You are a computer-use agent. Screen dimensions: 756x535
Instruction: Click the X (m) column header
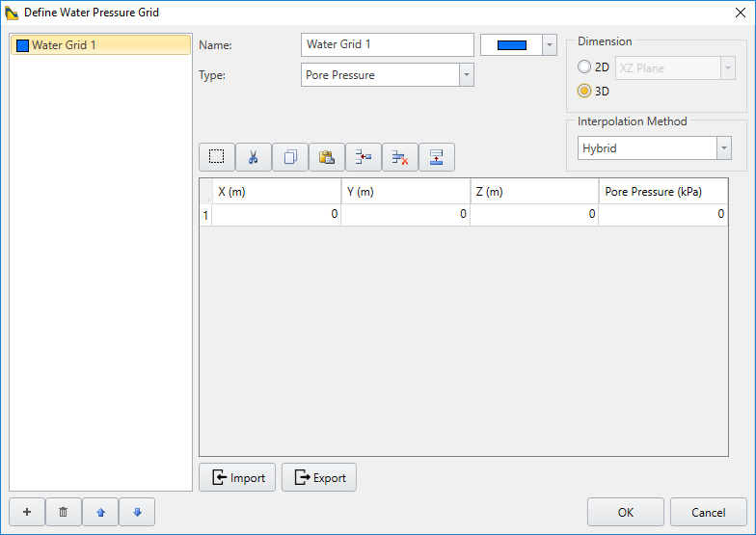point(276,191)
